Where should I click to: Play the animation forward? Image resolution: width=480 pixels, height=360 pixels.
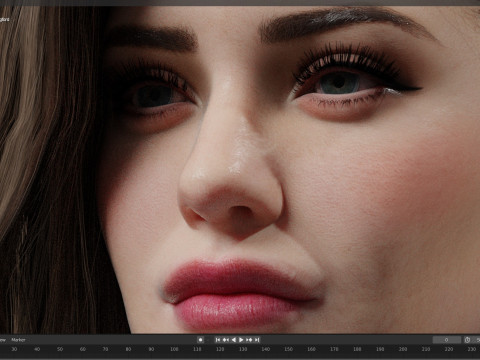pos(241,340)
